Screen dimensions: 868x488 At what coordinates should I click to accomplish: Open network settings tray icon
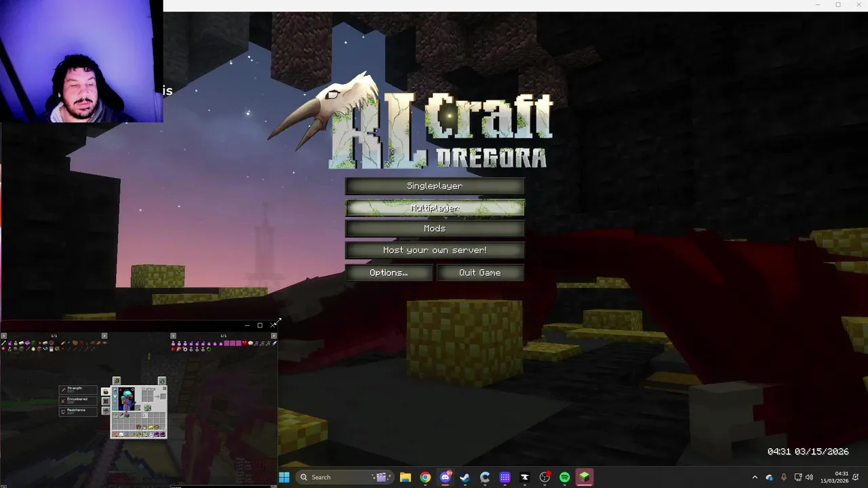click(797, 477)
